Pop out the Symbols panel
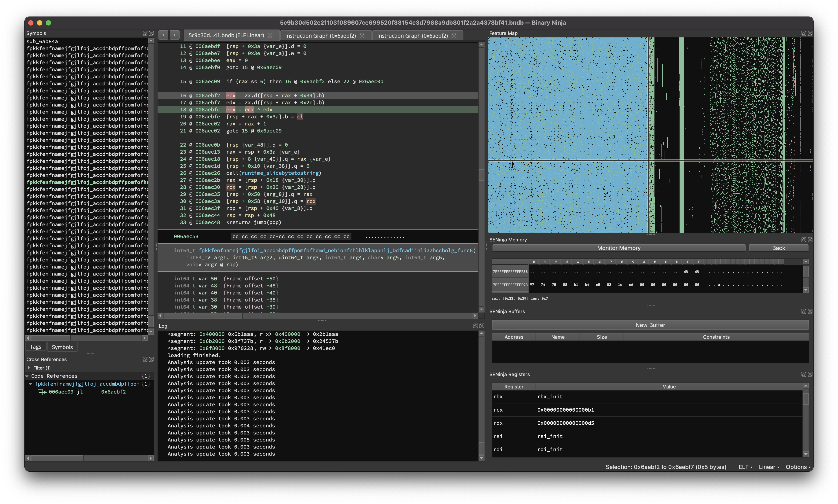Image resolution: width=838 pixels, height=504 pixels. 145,33
